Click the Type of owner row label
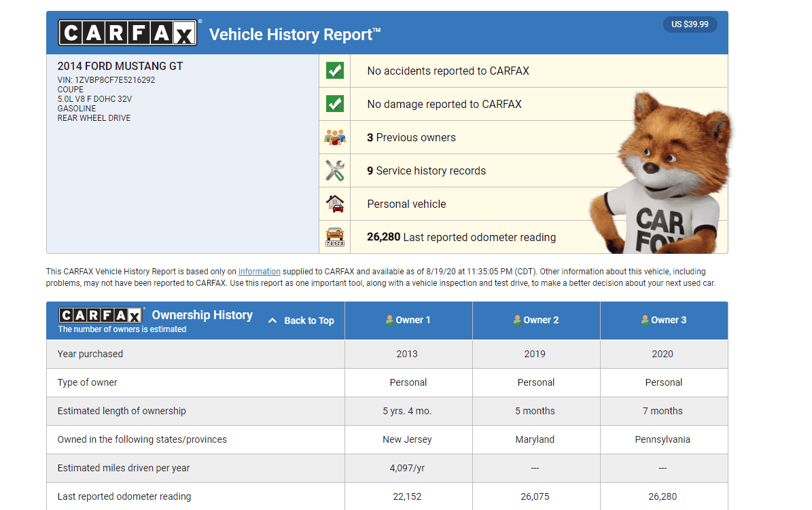 87,382
